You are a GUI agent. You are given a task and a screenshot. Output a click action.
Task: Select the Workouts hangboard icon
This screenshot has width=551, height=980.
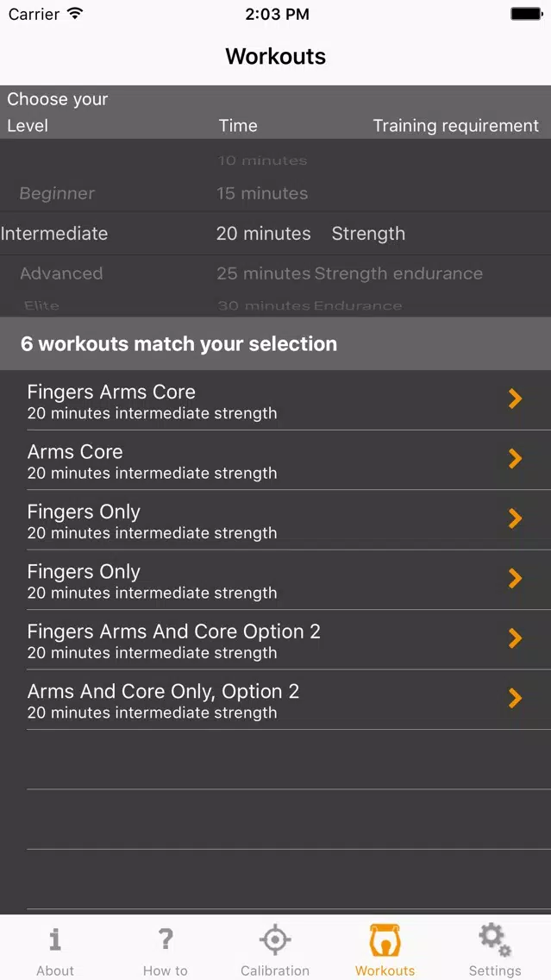pos(385,940)
